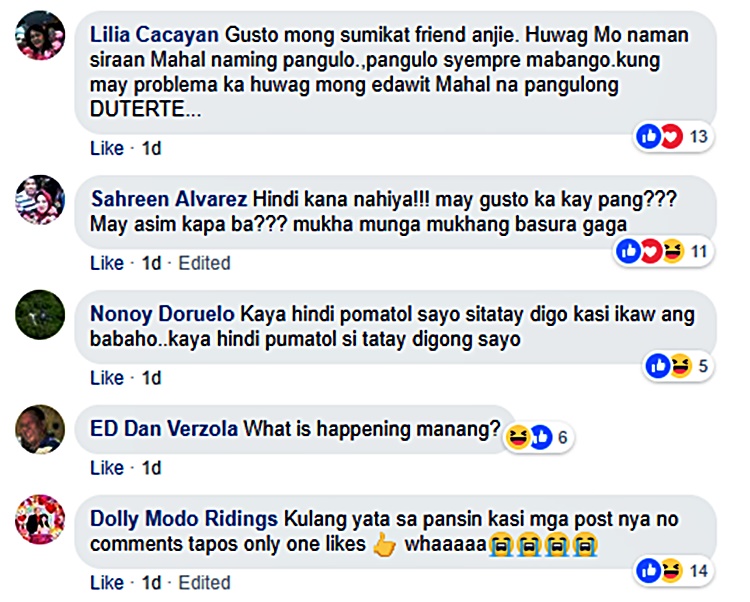750x602 pixels.
Task: Like Lilia Cacayan's comment
Action: 107,148
